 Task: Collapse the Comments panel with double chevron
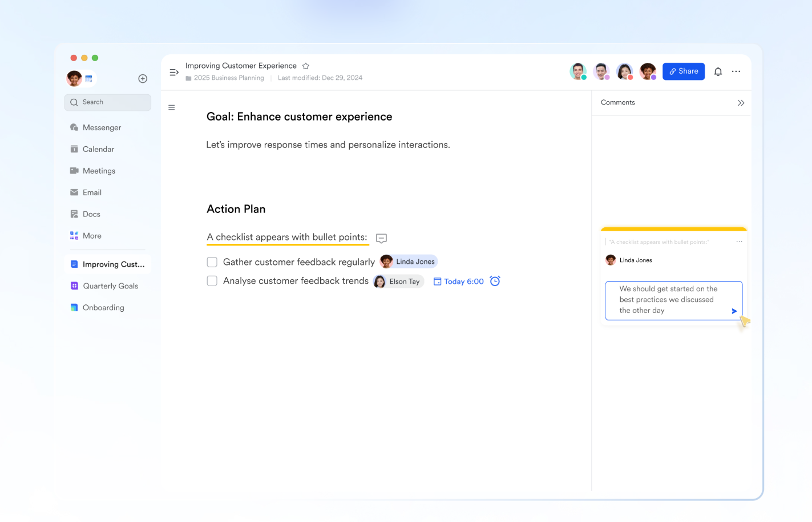pyautogui.click(x=741, y=103)
